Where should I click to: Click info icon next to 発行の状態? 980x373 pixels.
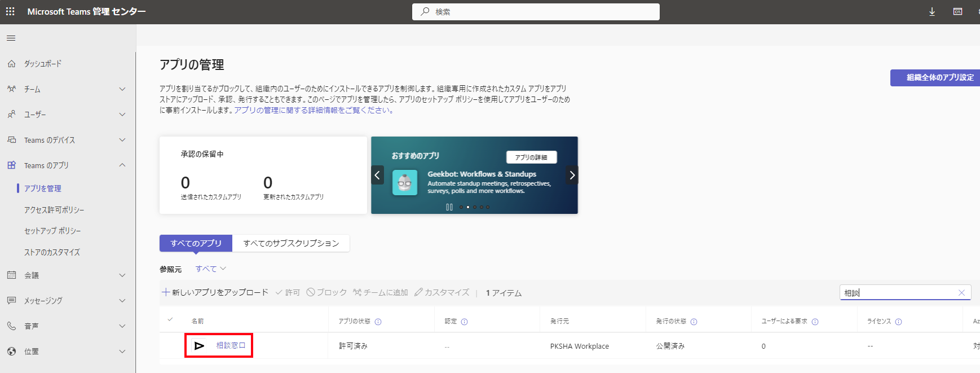pos(694,322)
